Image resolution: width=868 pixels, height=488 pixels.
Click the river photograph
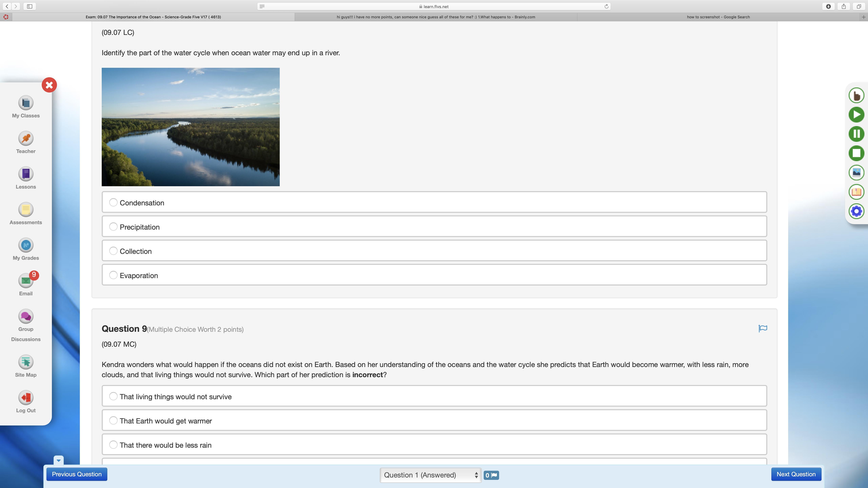pyautogui.click(x=190, y=127)
